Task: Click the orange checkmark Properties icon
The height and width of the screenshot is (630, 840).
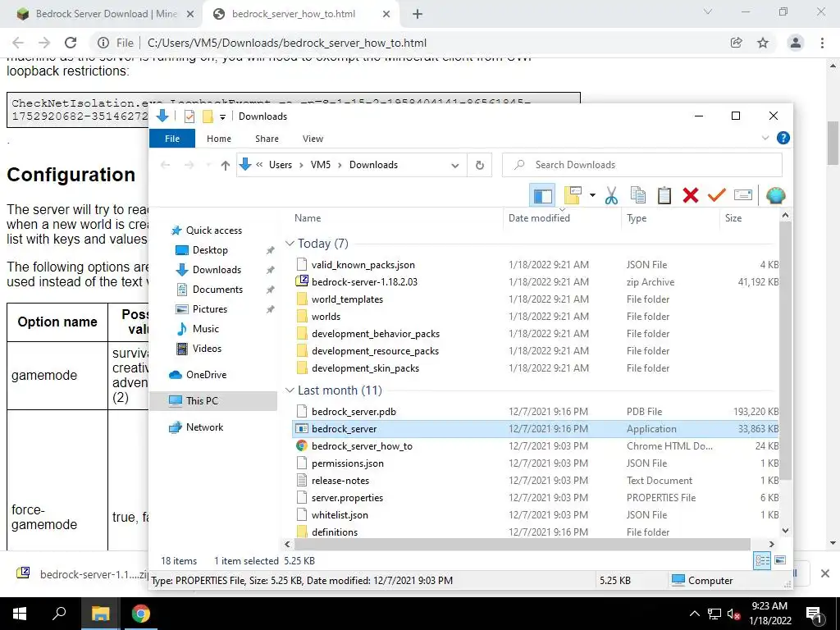Action: (717, 195)
